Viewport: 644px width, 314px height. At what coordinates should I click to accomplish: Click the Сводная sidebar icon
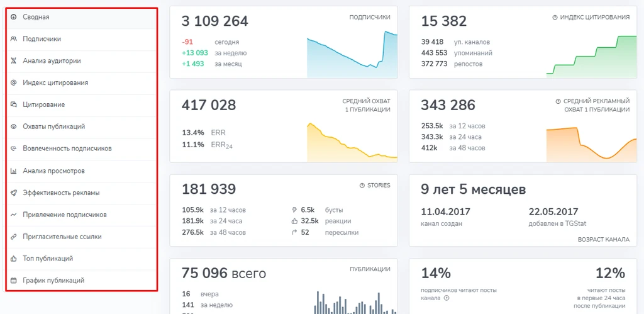point(14,17)
